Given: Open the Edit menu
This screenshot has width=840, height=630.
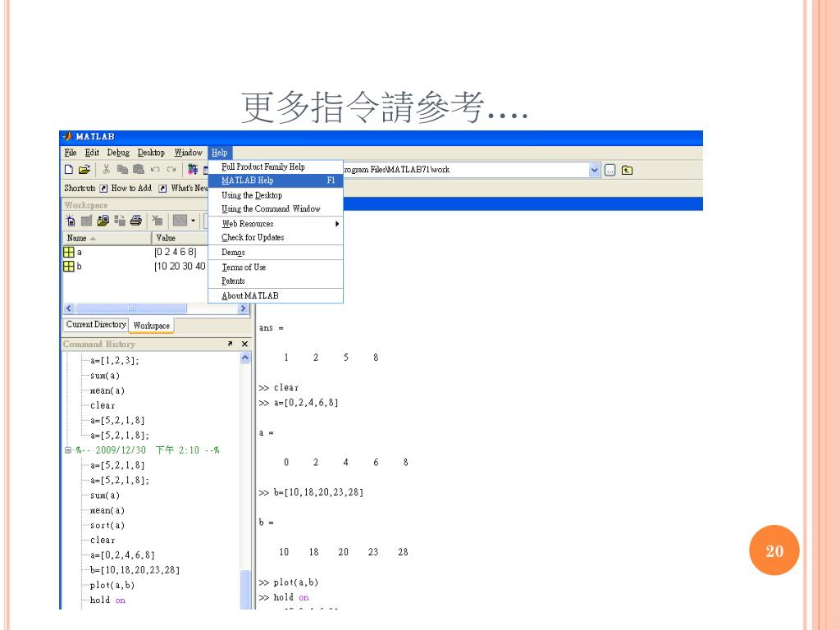Looking at the screenshot, I should [92, 153].
